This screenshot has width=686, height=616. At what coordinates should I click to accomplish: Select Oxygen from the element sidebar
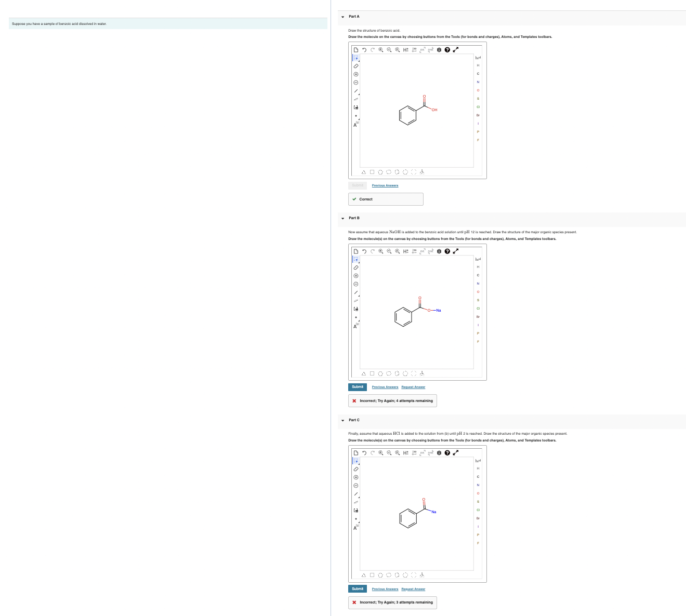478,90
